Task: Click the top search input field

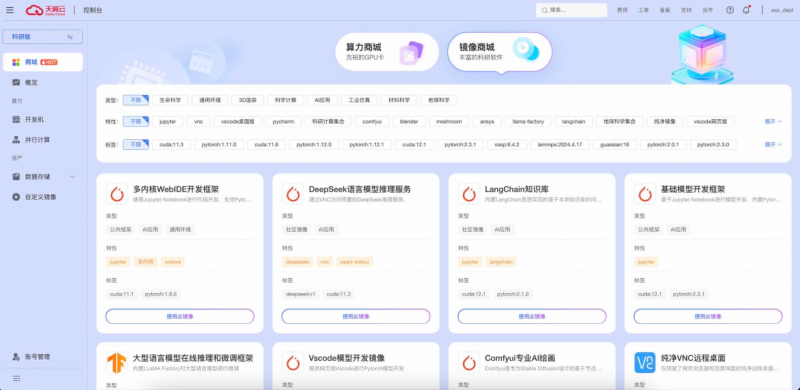Action: tap(571, 10)
